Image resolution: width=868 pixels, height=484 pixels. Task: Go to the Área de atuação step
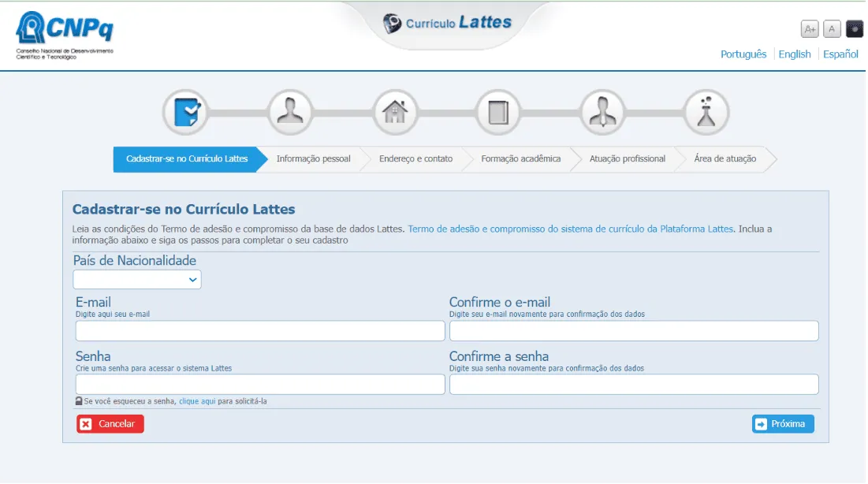click(725, 159)
